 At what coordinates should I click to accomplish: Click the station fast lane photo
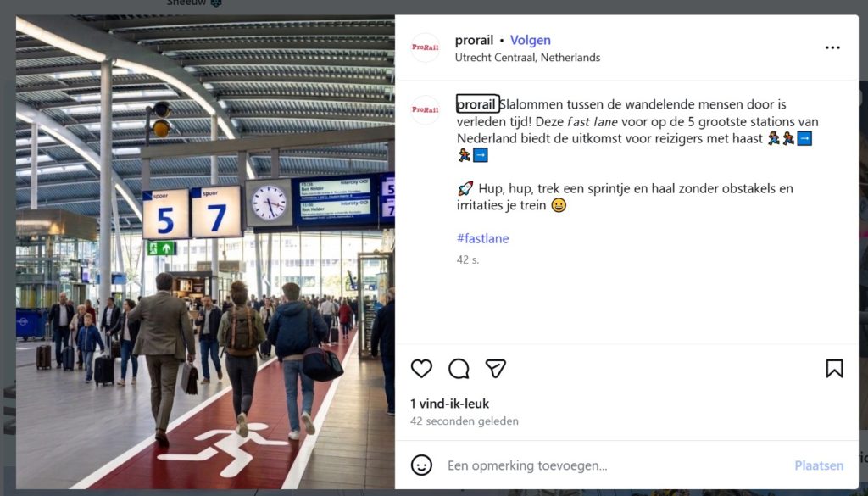coord(205,253)
